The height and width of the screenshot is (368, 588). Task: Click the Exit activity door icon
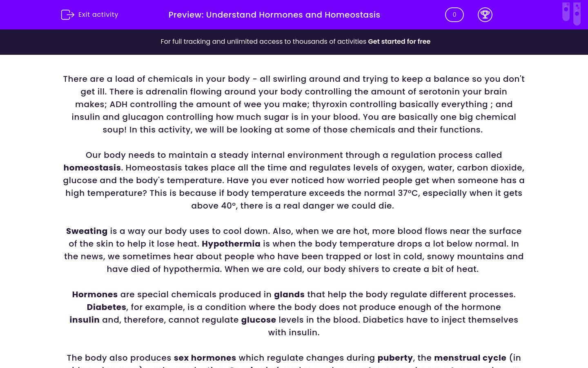(x=68, y=15)
